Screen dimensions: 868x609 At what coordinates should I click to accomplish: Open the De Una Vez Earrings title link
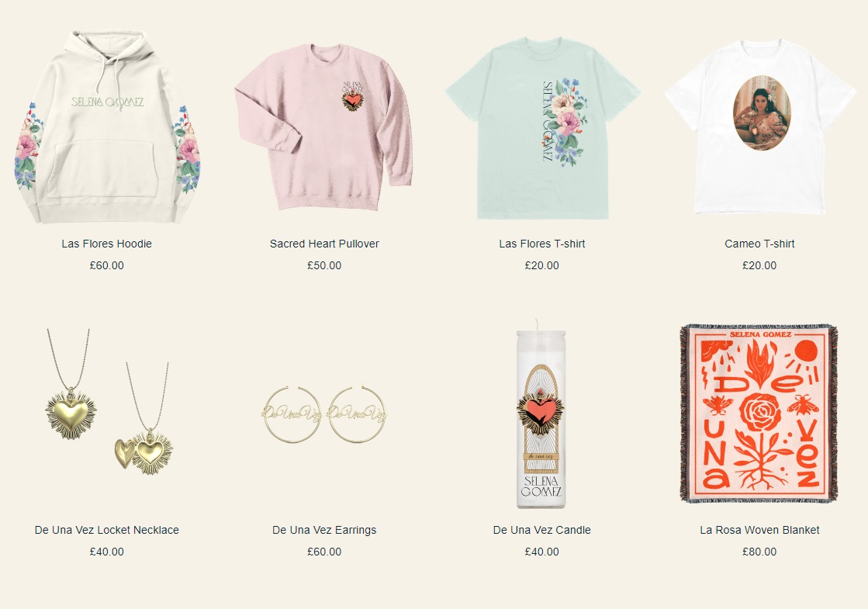324,530
